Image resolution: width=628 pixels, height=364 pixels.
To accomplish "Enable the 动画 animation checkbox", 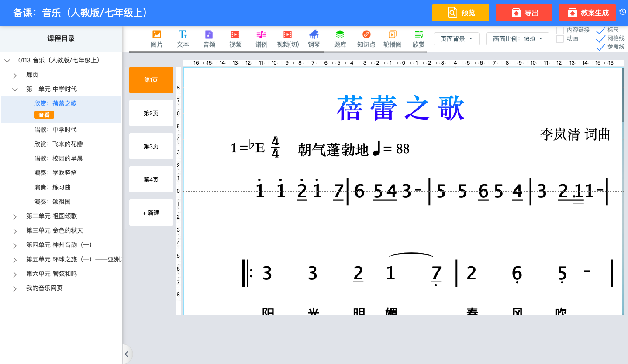I will point(560,39).
